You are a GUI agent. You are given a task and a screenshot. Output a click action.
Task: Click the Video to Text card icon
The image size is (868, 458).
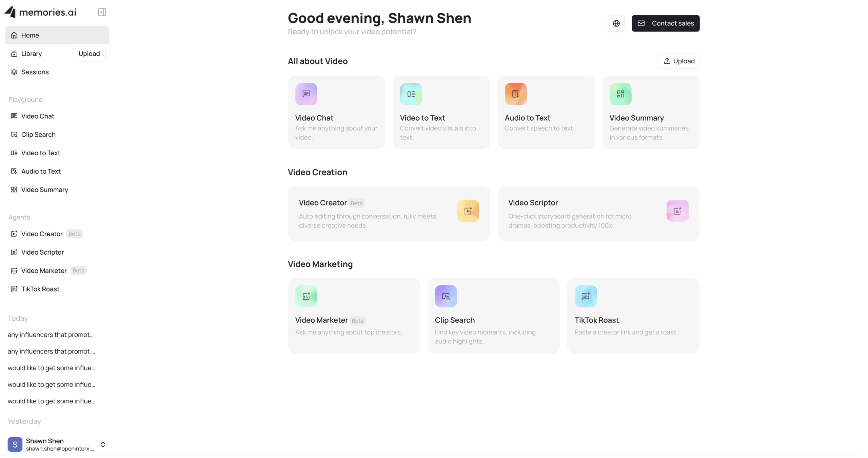tap(411, 94)
